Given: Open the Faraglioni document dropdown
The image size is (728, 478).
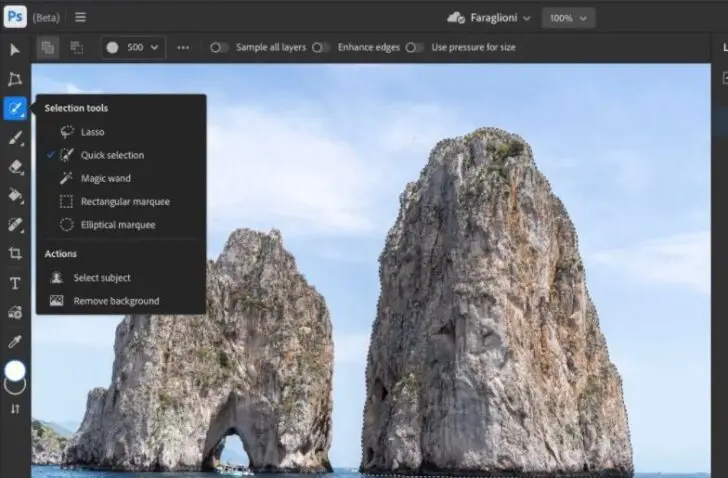Looking at the screenshot, I should (500, 18).
